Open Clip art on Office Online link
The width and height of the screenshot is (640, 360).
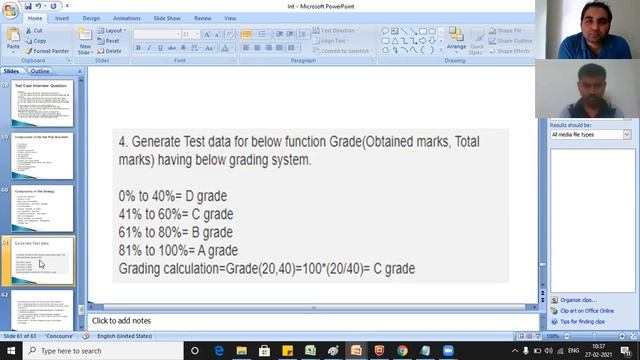[587, 311]
